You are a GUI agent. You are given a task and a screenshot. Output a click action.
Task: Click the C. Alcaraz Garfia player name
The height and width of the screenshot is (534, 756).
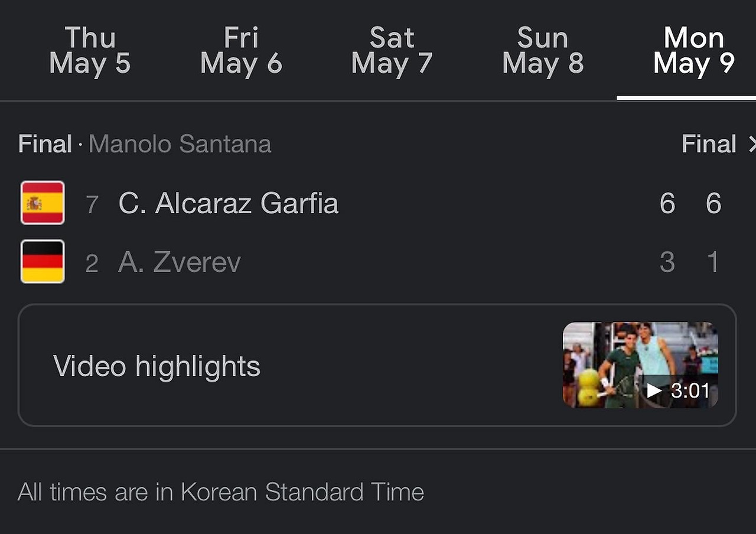(x=229, y=204)
